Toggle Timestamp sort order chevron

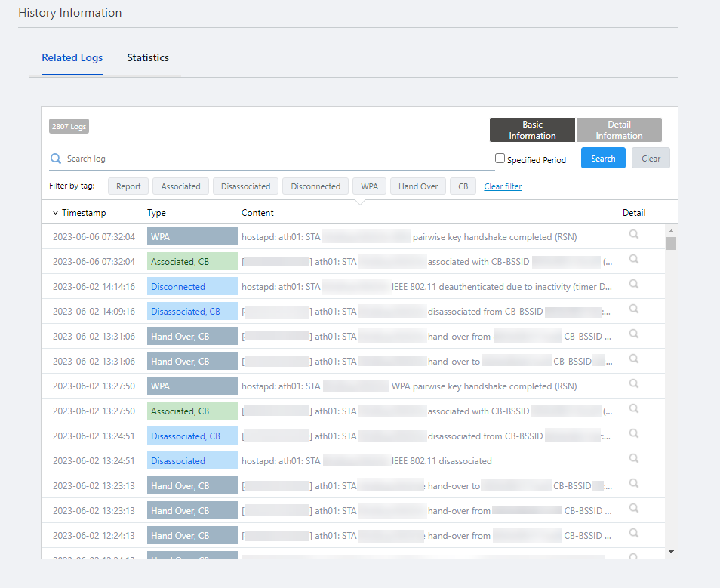click(55, 213)
